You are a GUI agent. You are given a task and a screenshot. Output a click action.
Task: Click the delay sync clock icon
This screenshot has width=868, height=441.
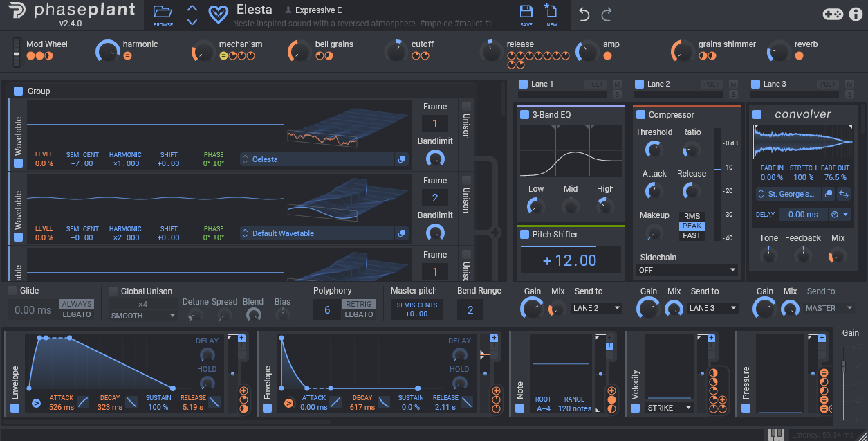click(x=835, y=215)
